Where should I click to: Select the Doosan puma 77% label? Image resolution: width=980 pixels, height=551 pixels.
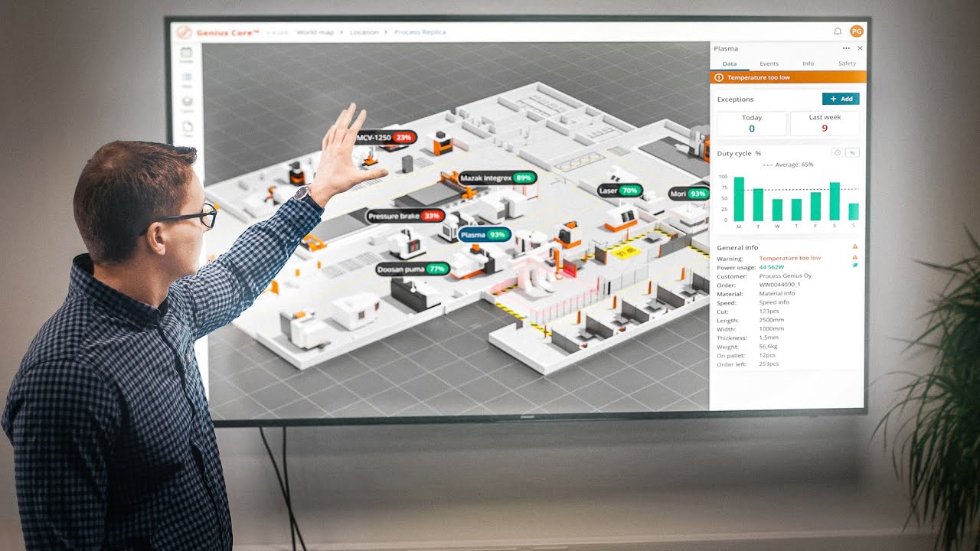pos(412,269)
